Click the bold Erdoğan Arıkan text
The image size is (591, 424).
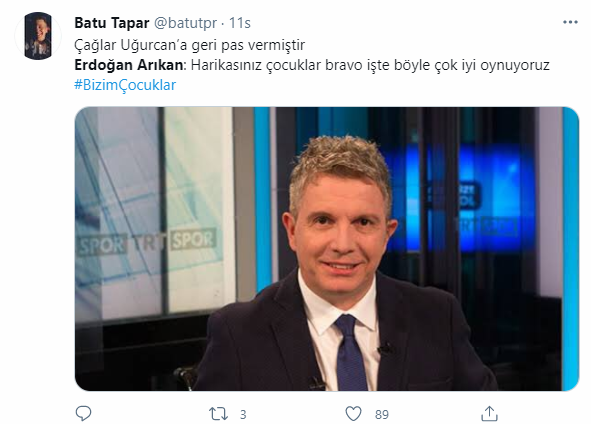[x=128, y=65]
